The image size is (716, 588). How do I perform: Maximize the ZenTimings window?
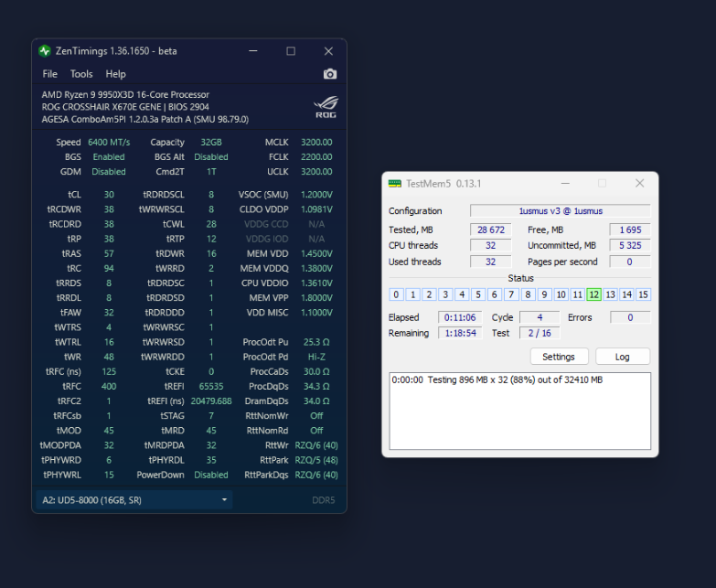(291, 51)
